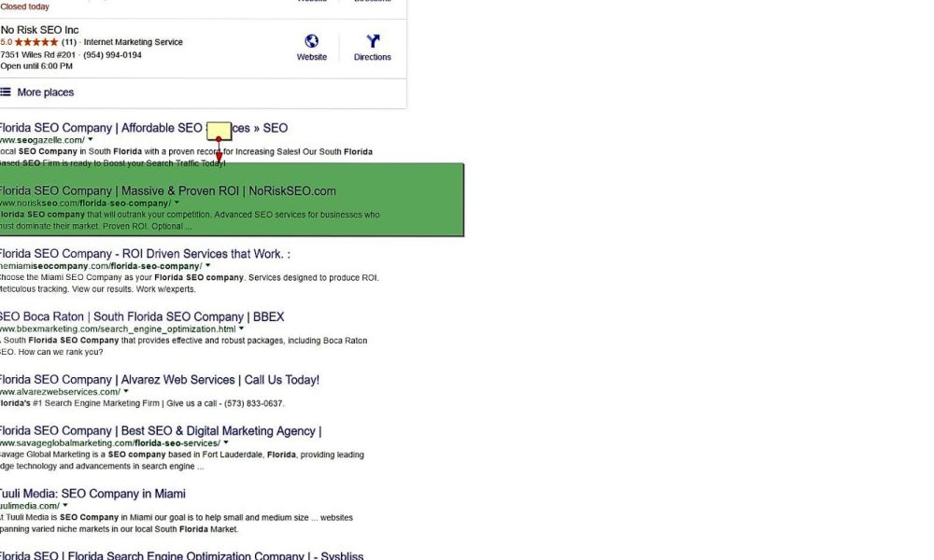Open the Massive & Proven ROI NoRiskSEO.com result
The image size is (934, 560).
click(167, 190)
